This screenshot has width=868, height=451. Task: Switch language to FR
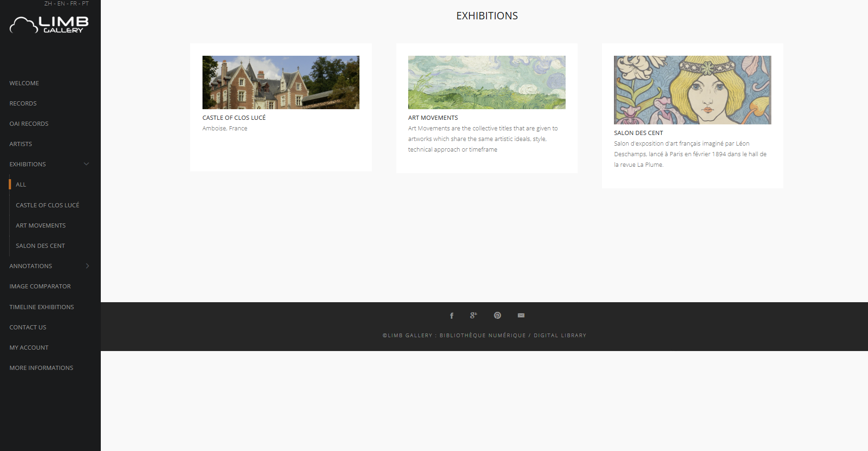tap(74, 4)
